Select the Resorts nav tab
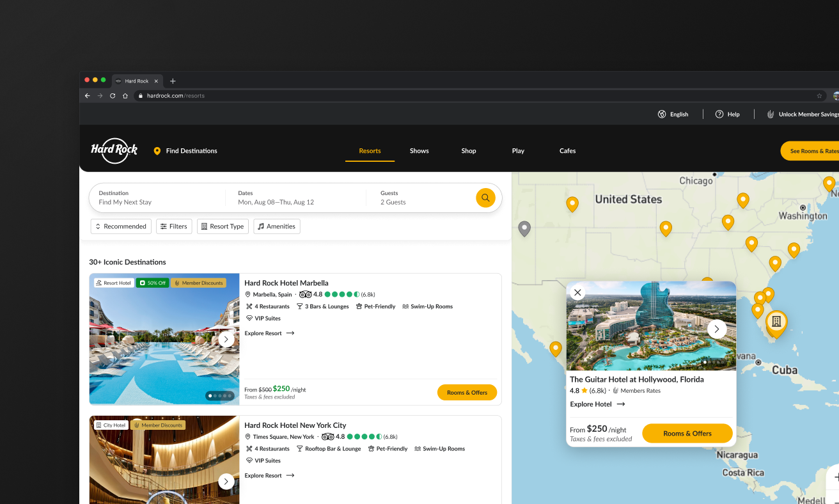Viewport: 839px width, 504px height. pyautogui.click(x=370, y=151)
